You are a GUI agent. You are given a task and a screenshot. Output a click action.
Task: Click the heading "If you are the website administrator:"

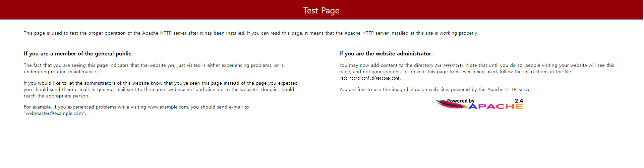(386, 54)
